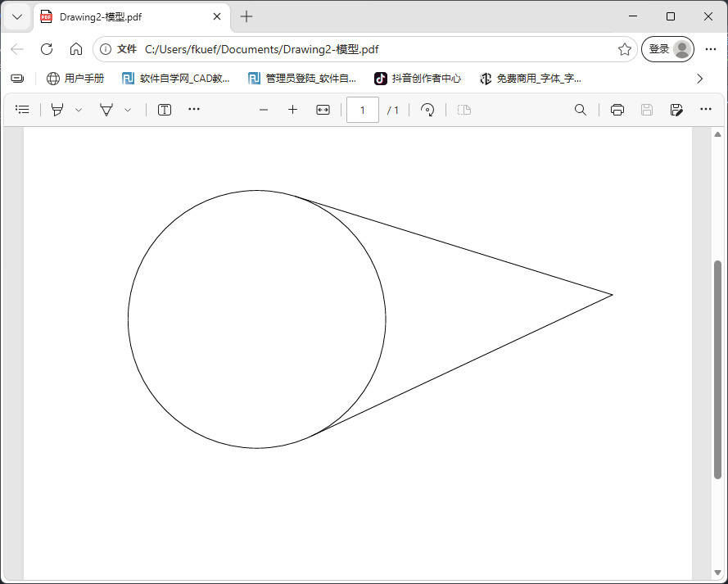This screenshot has width=728, height=584.
Task: Open the Highlight tool options chevron
Action: click(x=127, y=109)
